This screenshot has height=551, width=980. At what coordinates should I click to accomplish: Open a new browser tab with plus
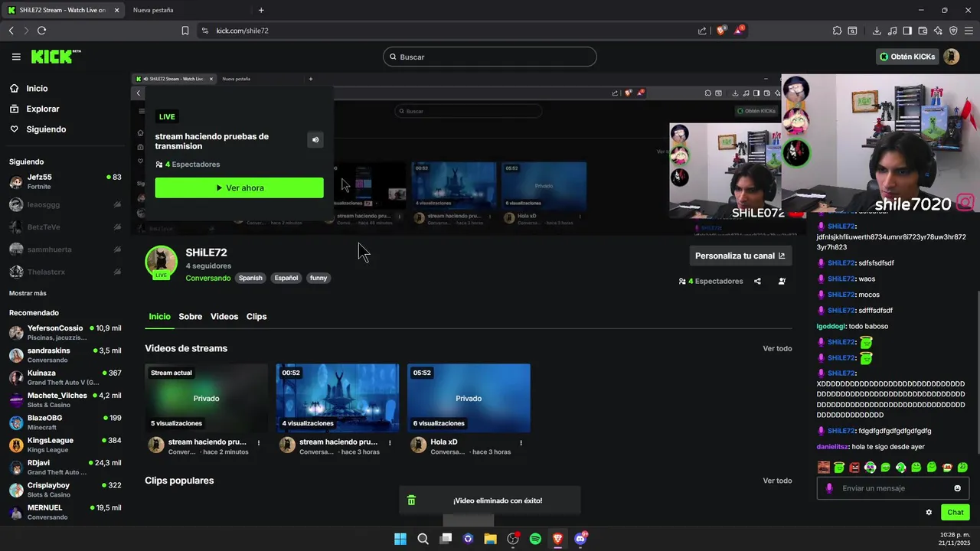(x=261, y=10)
